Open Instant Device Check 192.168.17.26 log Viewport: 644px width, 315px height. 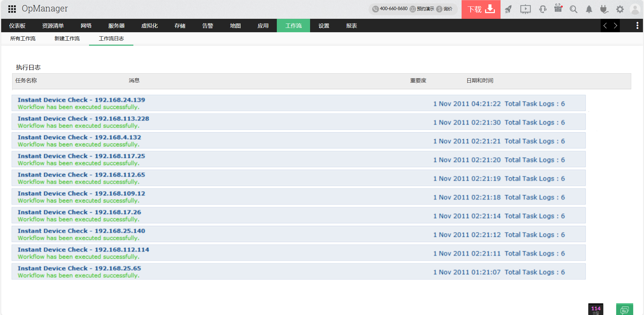299,216
